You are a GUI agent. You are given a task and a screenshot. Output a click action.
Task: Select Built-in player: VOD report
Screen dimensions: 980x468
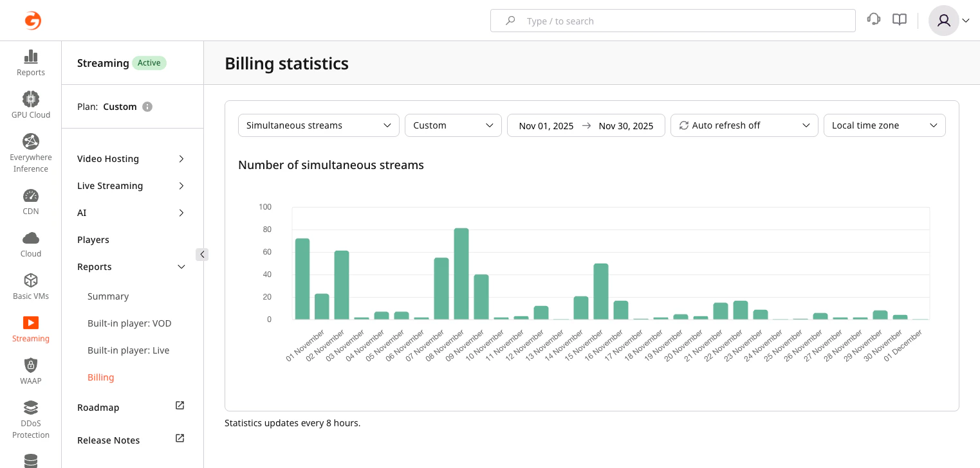tap(129, 323)
